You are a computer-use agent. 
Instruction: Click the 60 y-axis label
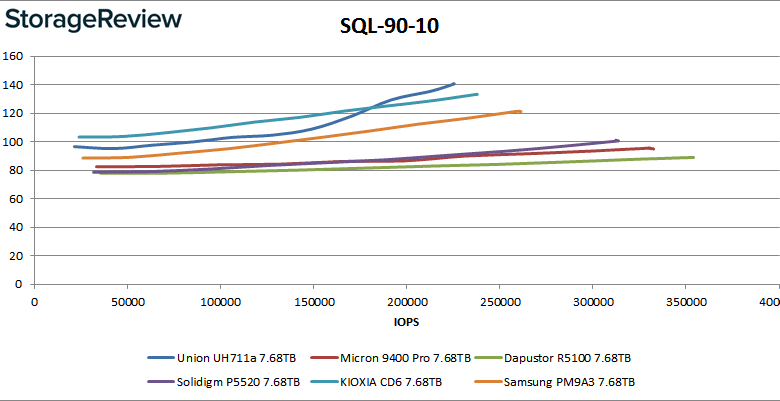point(16,199)
